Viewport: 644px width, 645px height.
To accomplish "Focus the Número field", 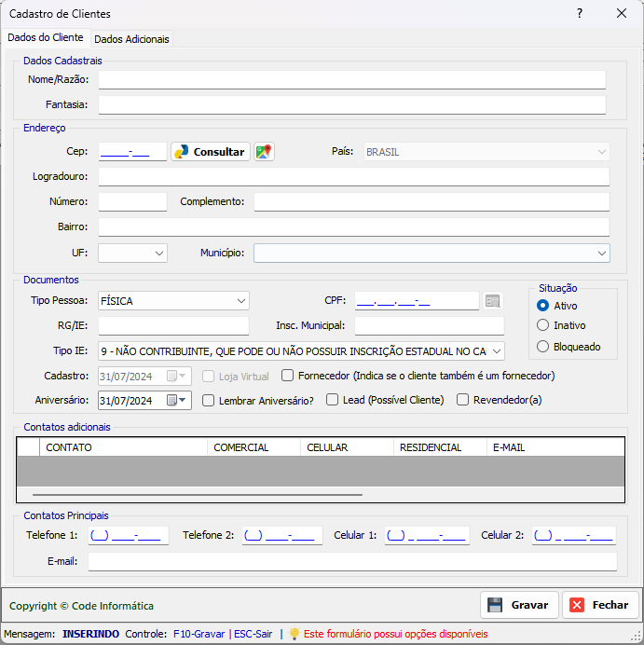I will (x=132, y=201).
